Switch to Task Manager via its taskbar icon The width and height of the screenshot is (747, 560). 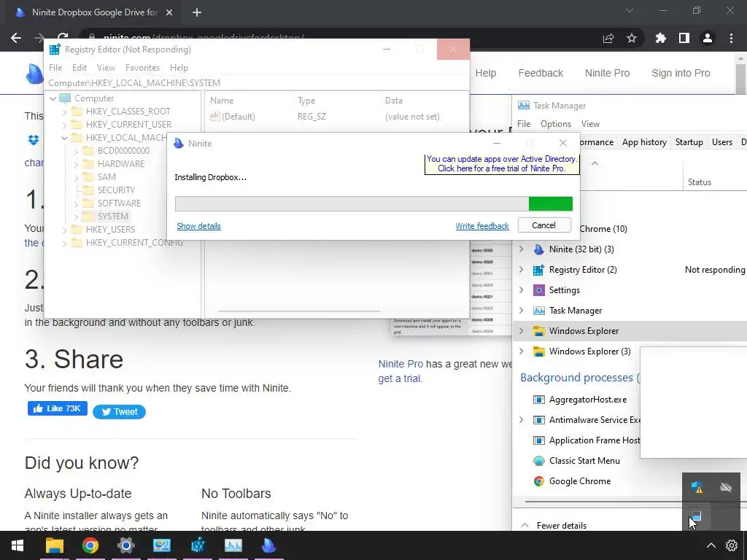click(x=233, y=545)
